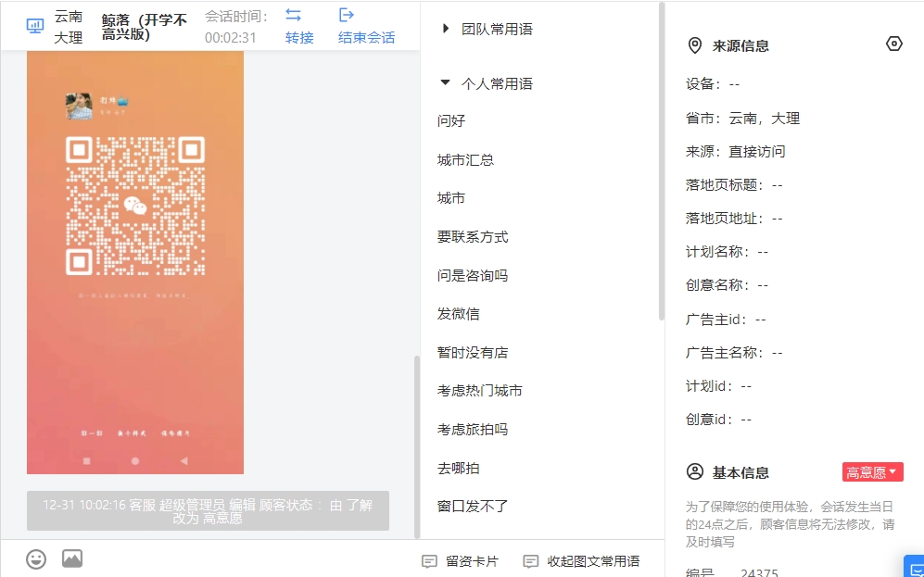Screen dimensions: 924x577
Task: Click the chat message list scrollbar
Action: 417,447
